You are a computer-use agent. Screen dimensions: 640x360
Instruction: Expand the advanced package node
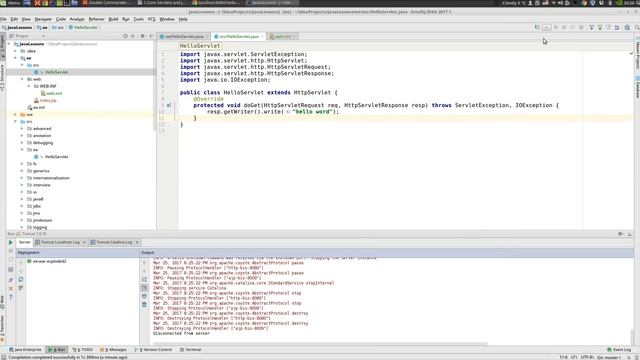(x=22, y=129)
